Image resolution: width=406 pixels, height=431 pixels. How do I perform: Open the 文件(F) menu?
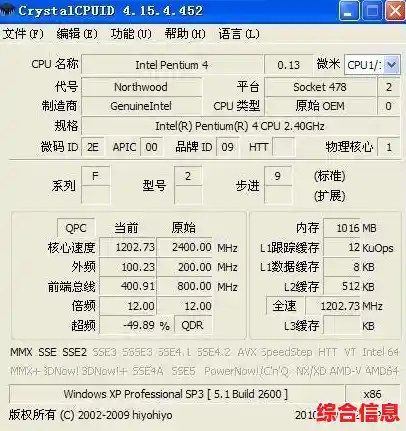pos(23,34)
